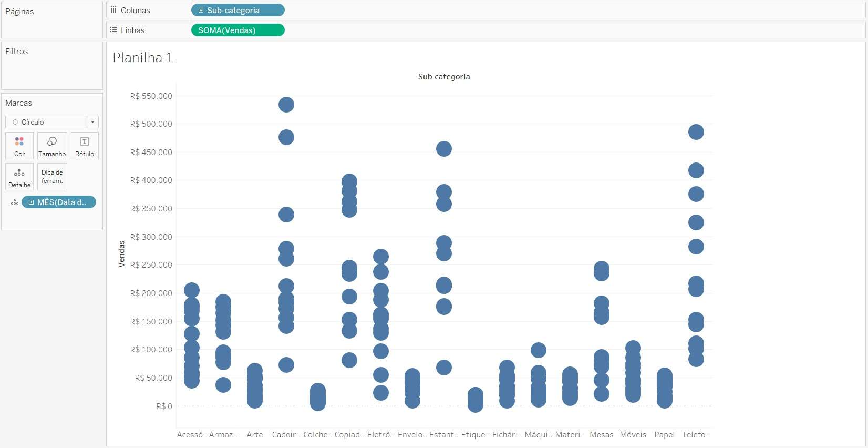Open the Dica de ferram. tooltip card
868x448 pixels.
(52, 177)
